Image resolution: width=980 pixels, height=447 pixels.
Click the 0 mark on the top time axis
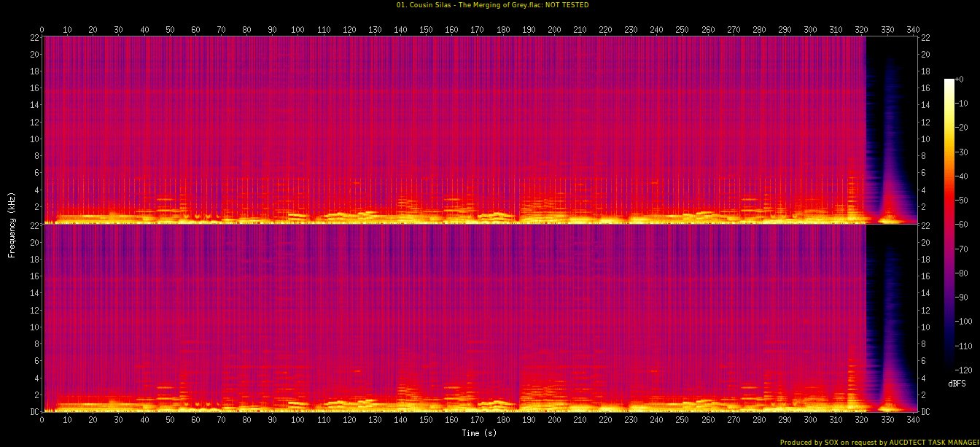[x=42, y=29]
